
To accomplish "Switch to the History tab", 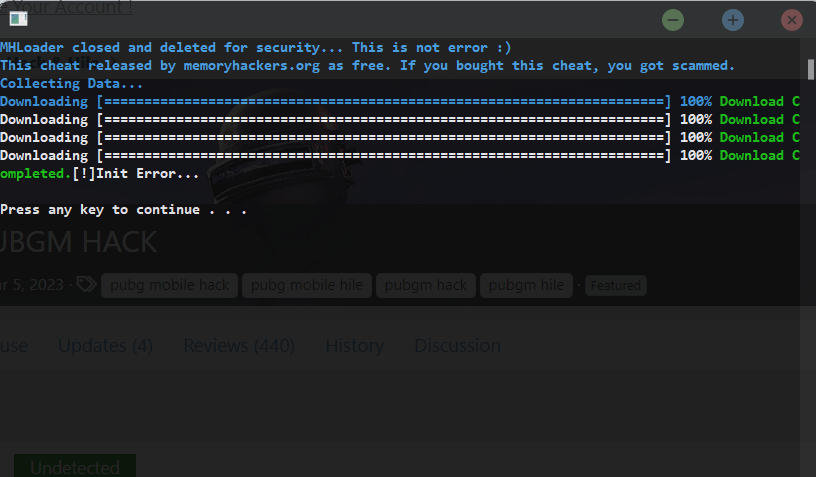I will [354, 345].
